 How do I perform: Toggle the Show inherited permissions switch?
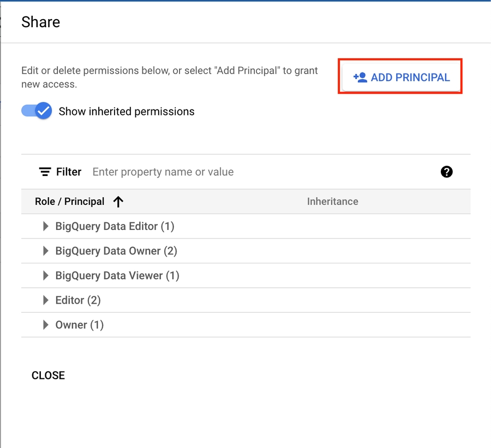[37, 111]
